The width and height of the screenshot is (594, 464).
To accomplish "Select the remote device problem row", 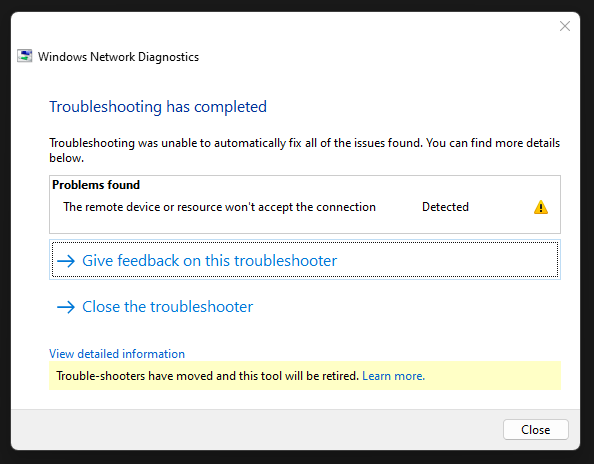I will pyautogui.click(x=305, y=207).
